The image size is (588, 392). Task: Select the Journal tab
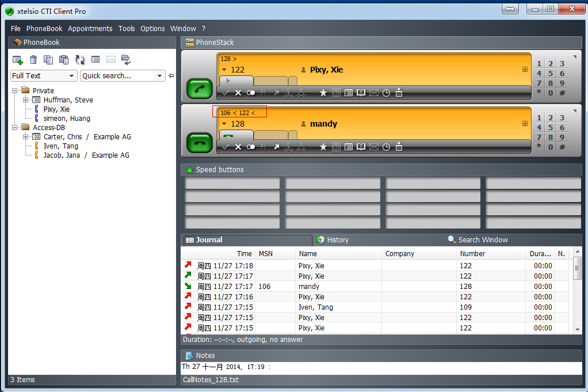click(247, 240)
